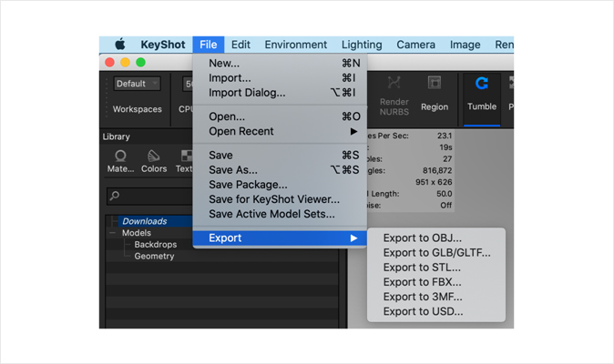Screen dimensions: 614x364
Task: Open the Camera menu
Action: 415,45
